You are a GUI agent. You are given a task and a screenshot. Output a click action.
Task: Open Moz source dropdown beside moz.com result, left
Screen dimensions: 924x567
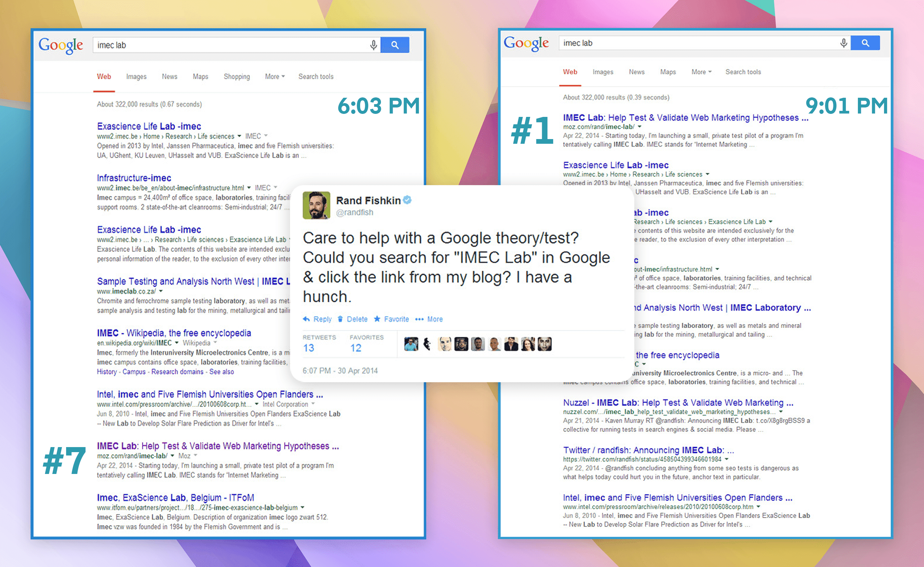point(188,455)
